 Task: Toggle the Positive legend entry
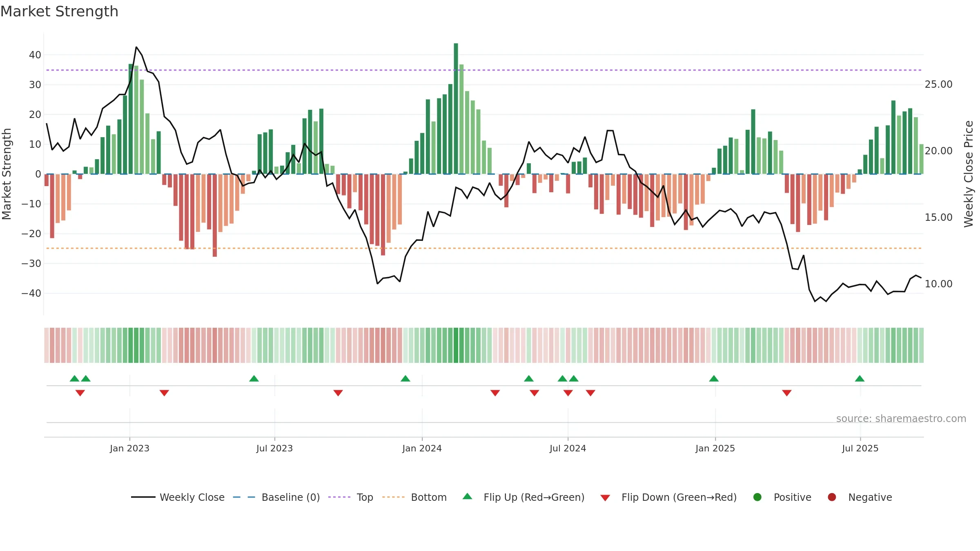point(782,497)
